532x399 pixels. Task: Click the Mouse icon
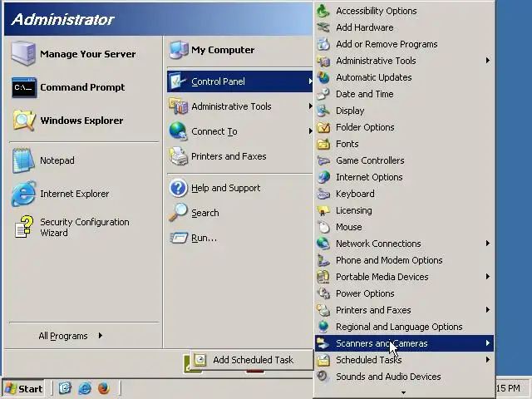[323, 227]
